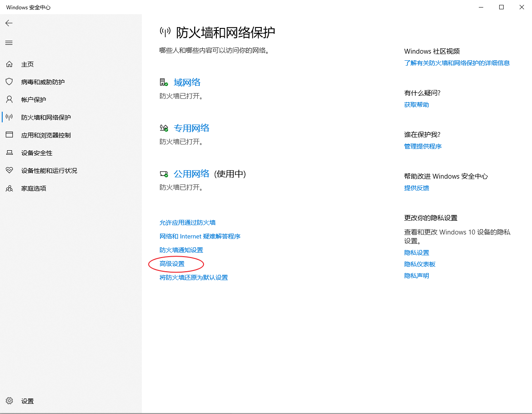The width and height of the screenshot is (532, 414).
Task: Click 哪些人和哪些内容可以访问你的网络 text
Action: pos(215,51)
